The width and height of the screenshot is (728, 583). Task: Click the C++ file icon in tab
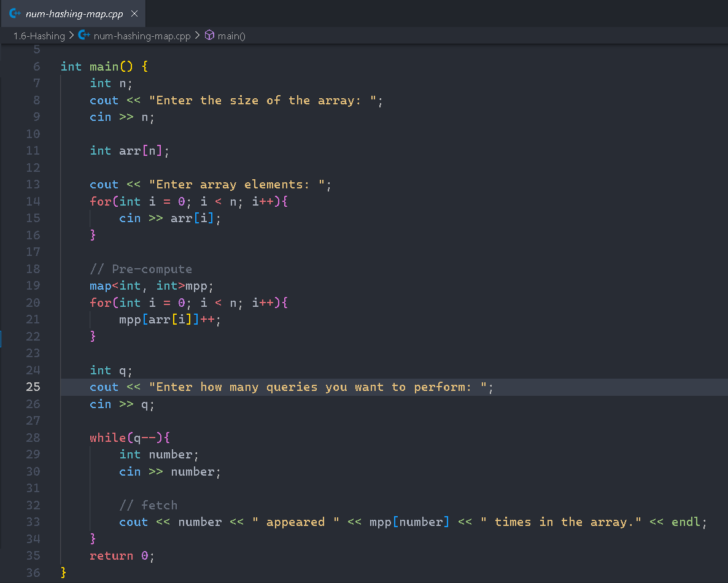point(15,14)
